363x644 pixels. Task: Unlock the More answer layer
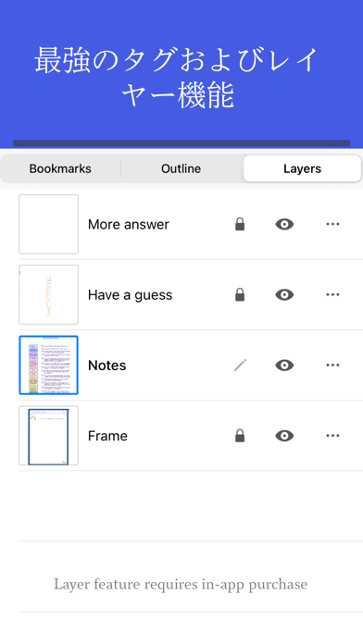click(240, 224)
